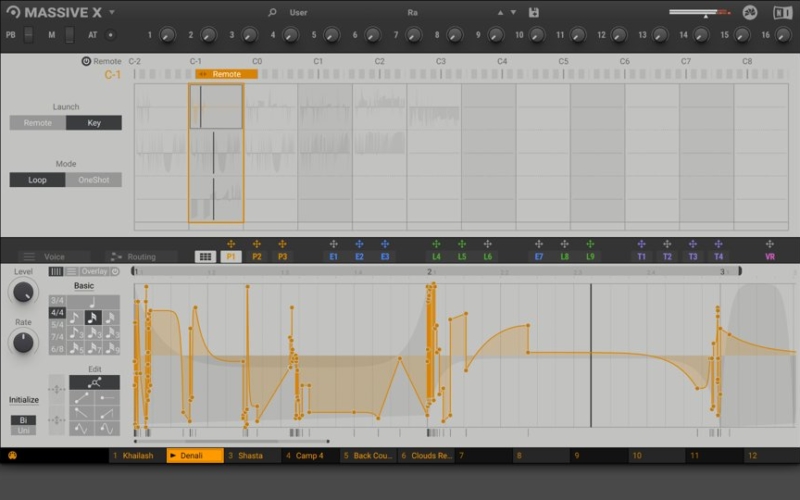This screenshot has height=500, width=800.
Task: Toggle the Remote power button
Action: 86,61
